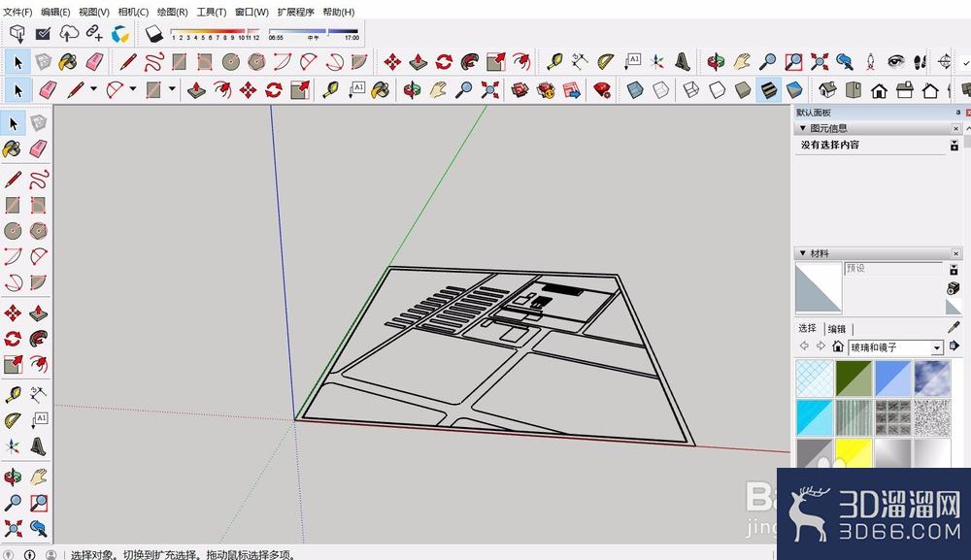The image size is (971, 560).
Task: Click the cloud upload share model icon
Action: [69, 33]
